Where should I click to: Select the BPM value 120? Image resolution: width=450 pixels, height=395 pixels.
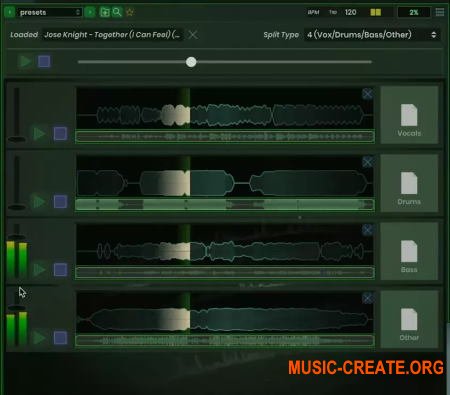(x=351, y=12)
